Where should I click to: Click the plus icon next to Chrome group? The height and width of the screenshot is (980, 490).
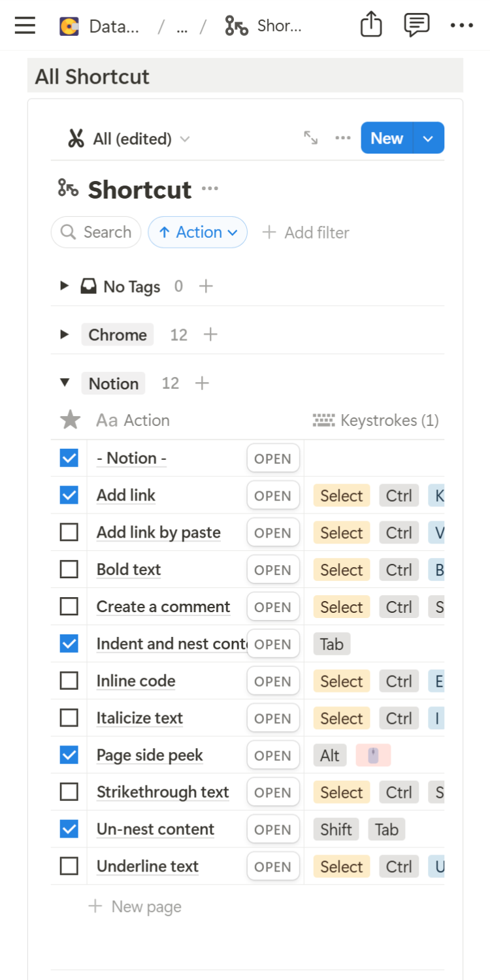coord(210,335)
